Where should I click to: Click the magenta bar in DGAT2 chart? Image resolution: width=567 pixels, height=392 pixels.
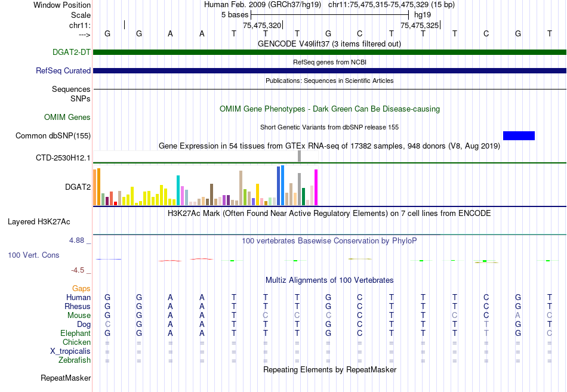(x=316, y=187)
